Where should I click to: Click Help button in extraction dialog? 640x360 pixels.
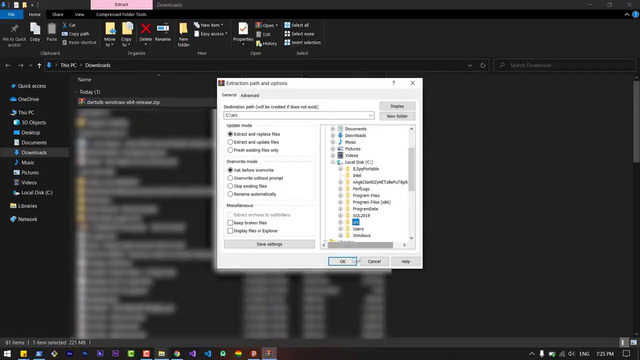pos(405,261)
